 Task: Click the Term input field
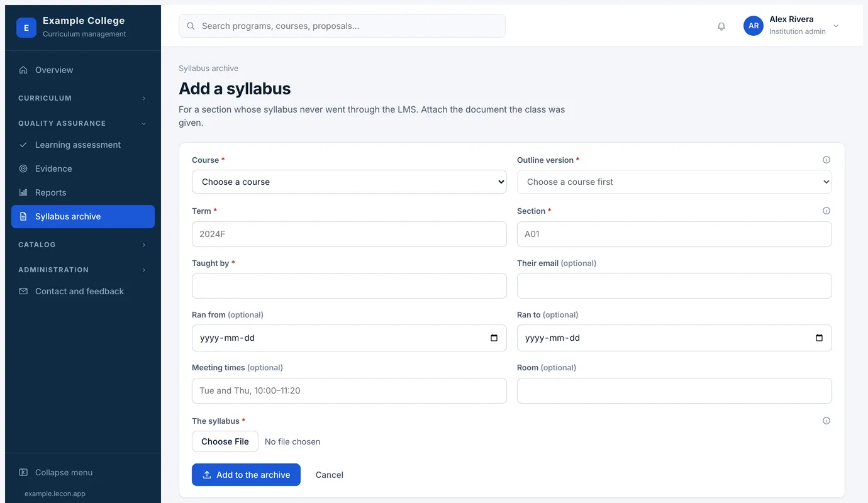[349, 234]
